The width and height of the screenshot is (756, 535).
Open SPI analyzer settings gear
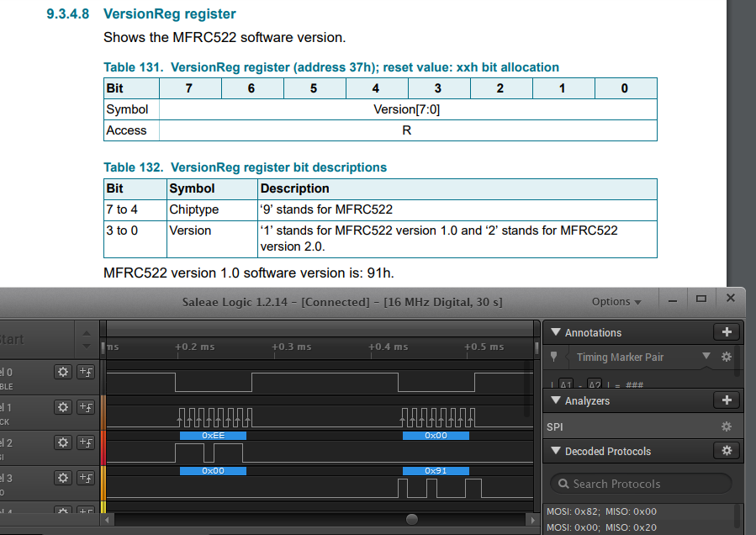coord(726,426)
